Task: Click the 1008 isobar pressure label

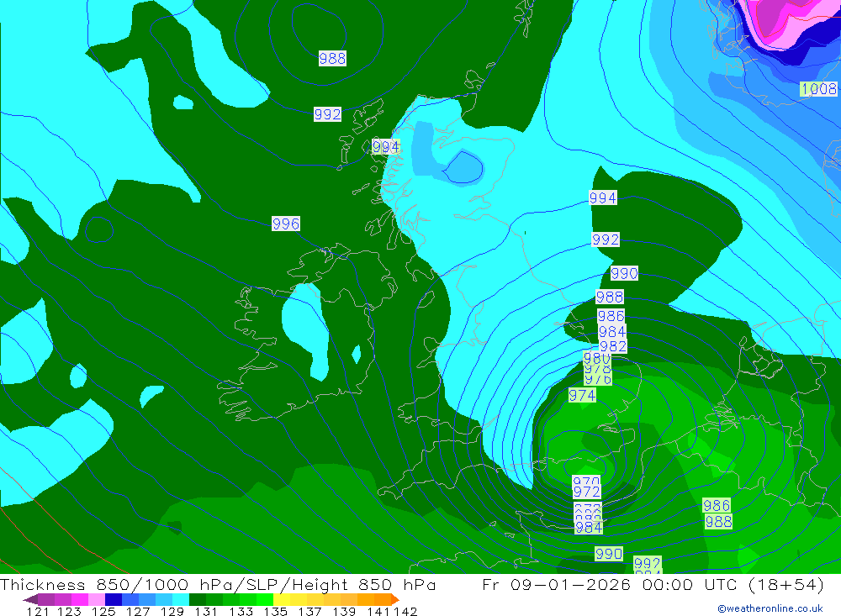Action: click(x=818, y=88)
